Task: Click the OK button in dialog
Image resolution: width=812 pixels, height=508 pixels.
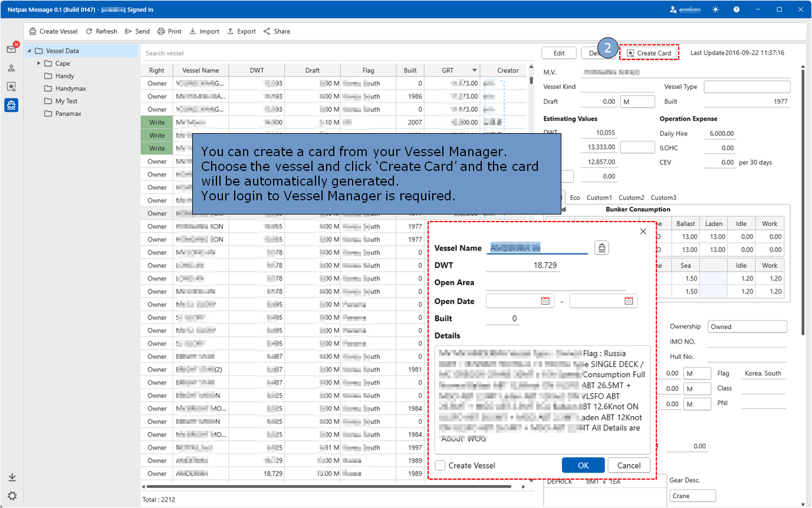Action: coord(583,466)
